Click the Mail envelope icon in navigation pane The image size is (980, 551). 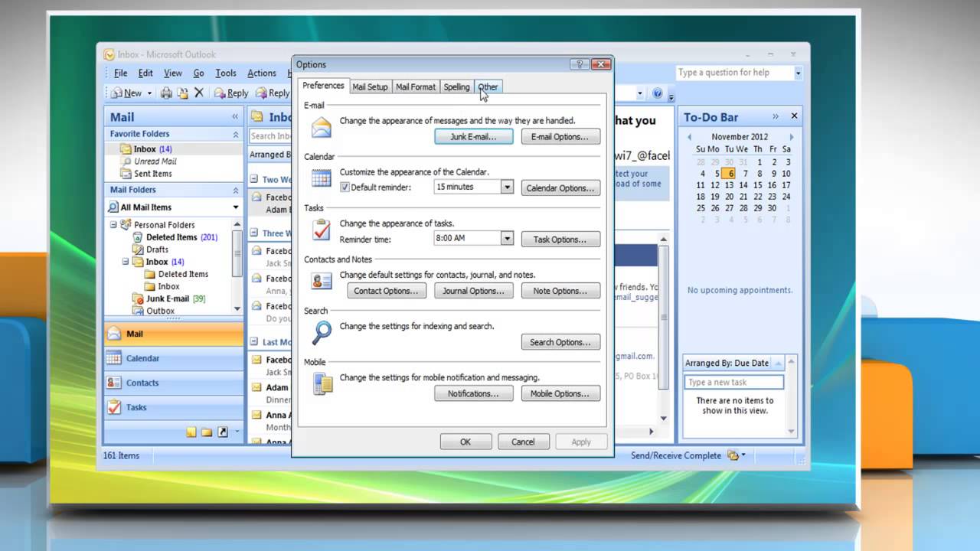114,334
